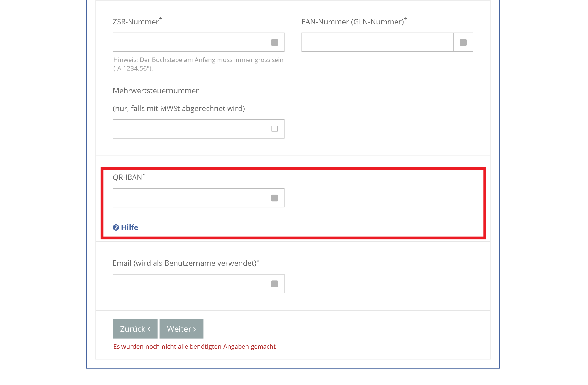
Task: Click the Email Benutzername input field
Action: 189,284
